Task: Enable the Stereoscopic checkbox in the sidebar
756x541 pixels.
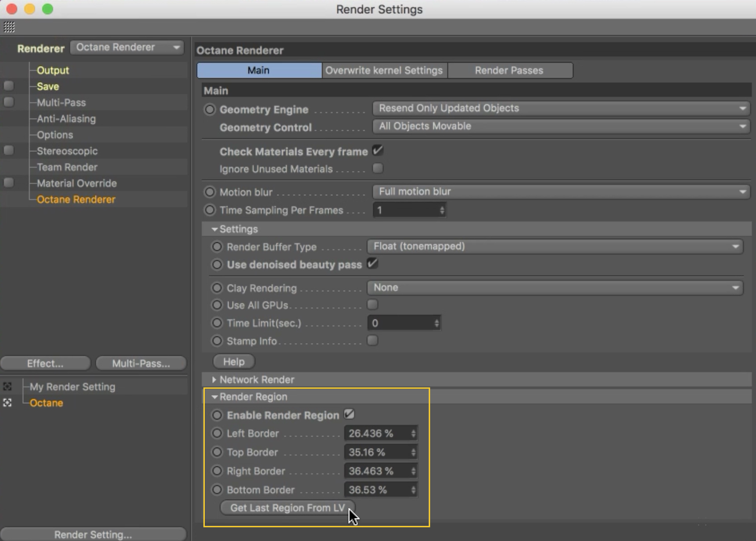Action: point(9,150)
